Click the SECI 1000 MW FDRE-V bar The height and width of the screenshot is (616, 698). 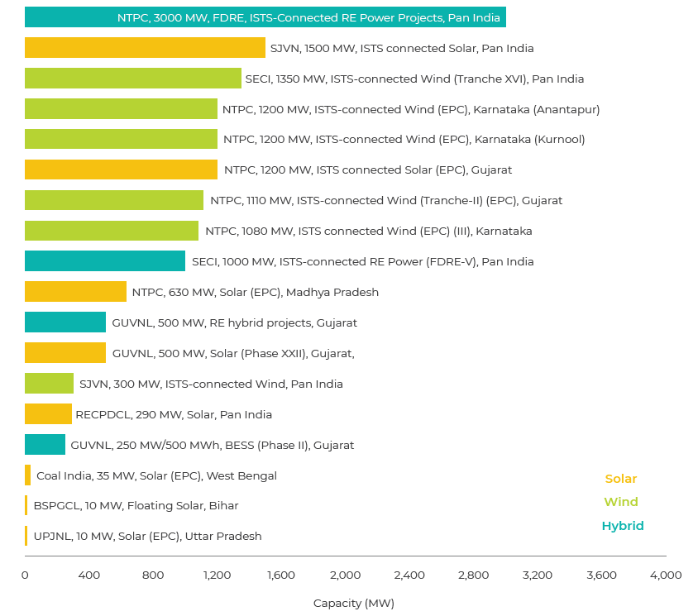pos(105,261)
